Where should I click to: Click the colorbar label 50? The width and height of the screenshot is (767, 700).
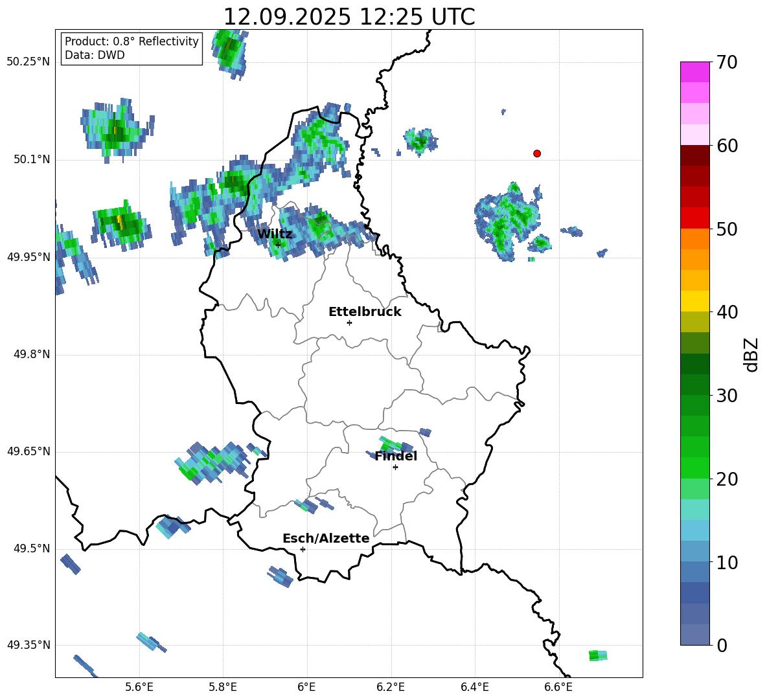click(727, 229)
